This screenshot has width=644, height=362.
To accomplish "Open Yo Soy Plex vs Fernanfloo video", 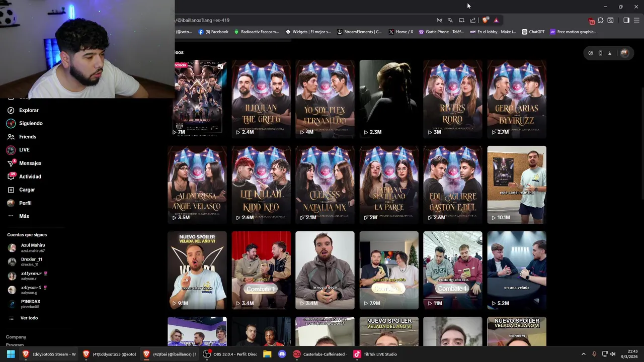I will coord(325,99).
